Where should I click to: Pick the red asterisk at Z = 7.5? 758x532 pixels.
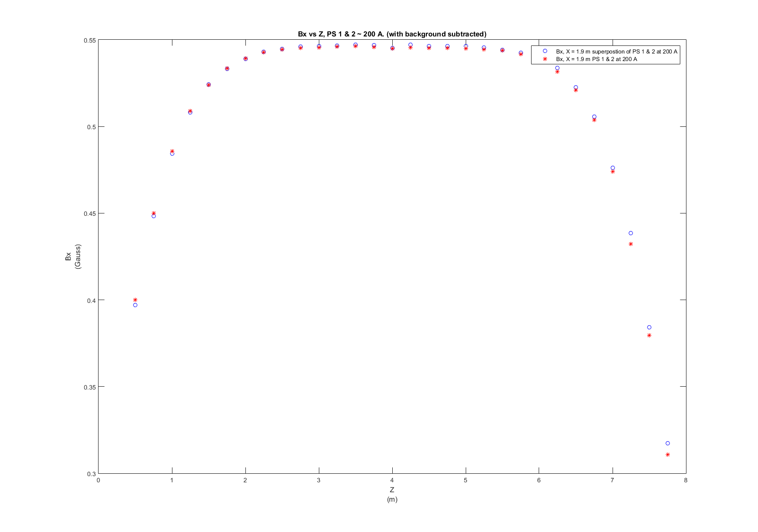pos(649,336)
